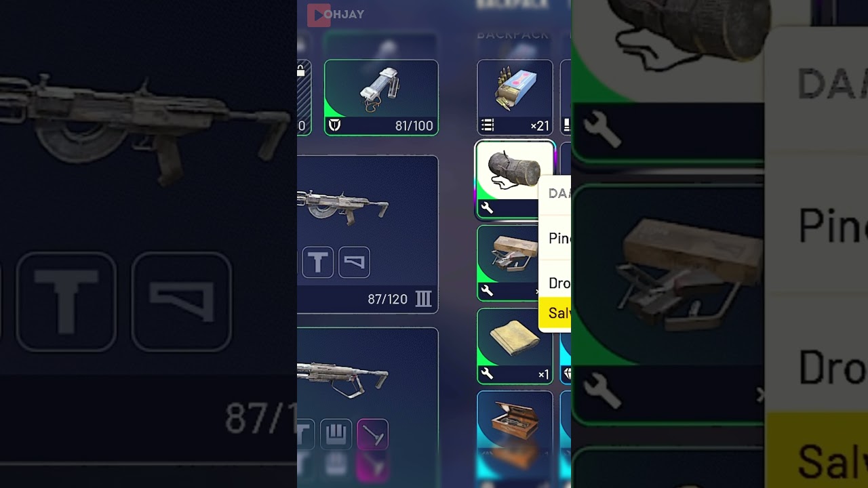Select the mechanical parts item below the mat
The image size is (868, 488).
pos(515,263)
